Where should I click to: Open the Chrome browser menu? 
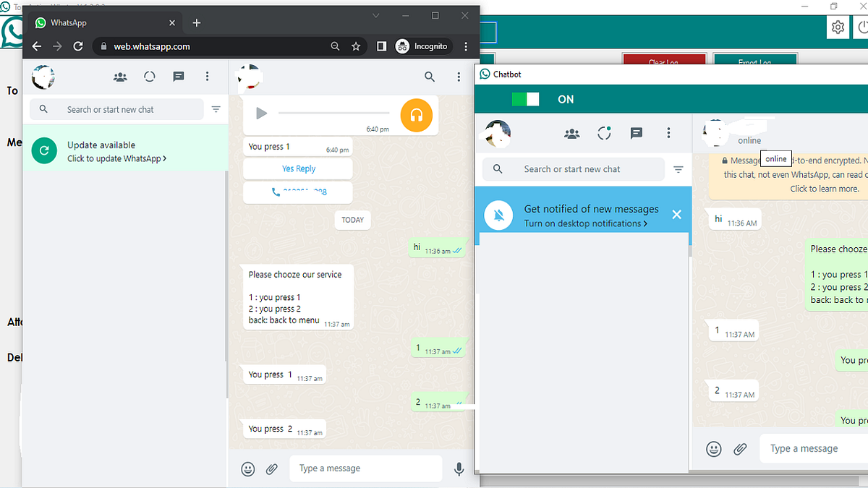(x=466, y=46)
